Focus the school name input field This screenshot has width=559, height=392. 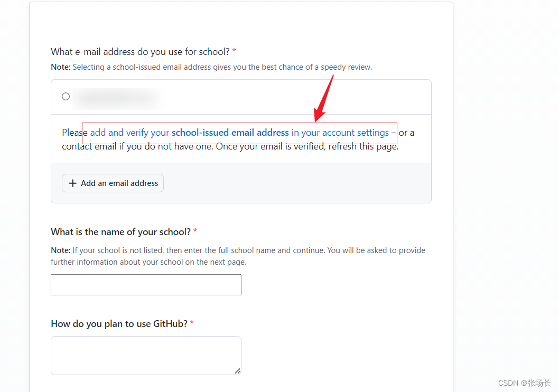click(146, 285)
